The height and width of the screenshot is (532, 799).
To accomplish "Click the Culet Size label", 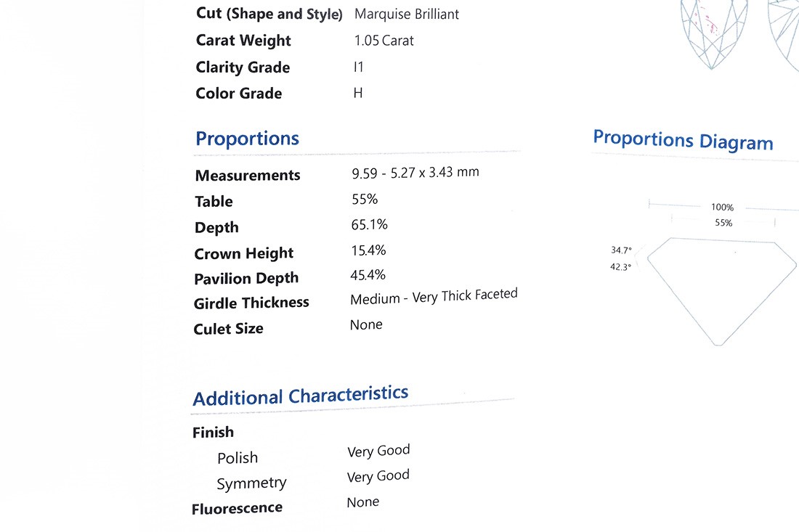I will click(228, 329).
